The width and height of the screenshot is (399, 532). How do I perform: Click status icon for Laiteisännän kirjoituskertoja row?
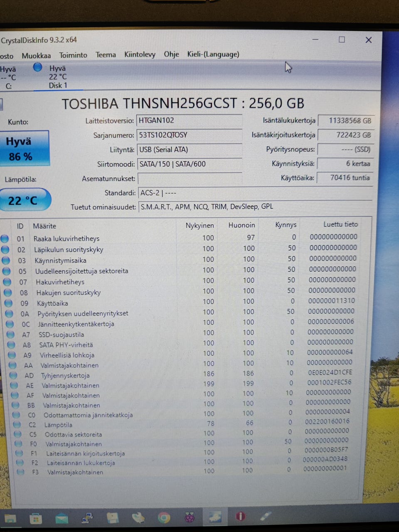[x=19, y=453]
